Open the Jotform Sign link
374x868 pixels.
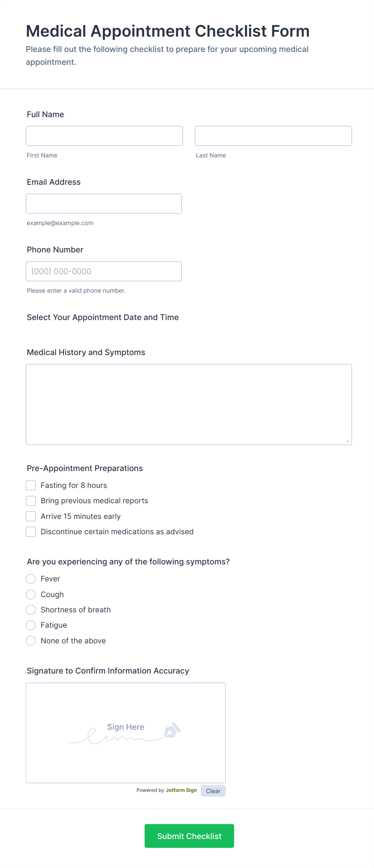coord(181,790)
